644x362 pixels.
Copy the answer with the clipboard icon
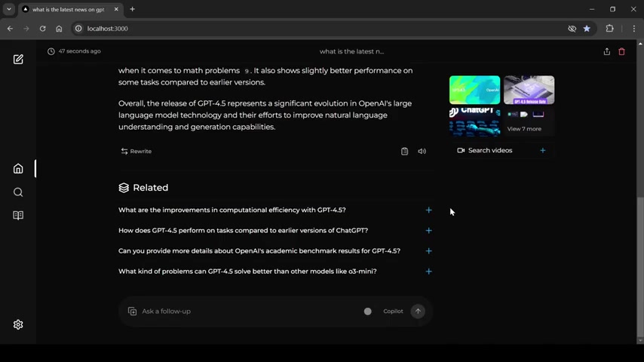[404, 151]
